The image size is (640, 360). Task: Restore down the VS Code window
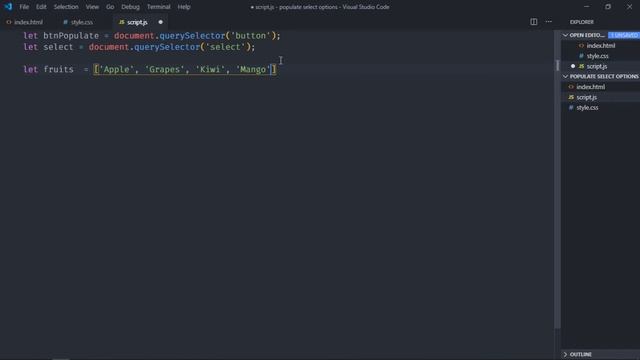pyautogui.click(x=608, y=7)
